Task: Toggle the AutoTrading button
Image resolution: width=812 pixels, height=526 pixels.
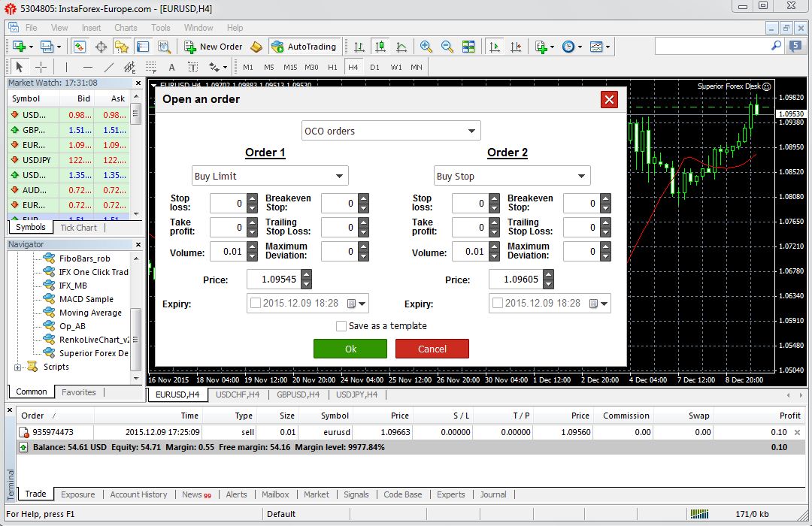Action: click(304, 47)
